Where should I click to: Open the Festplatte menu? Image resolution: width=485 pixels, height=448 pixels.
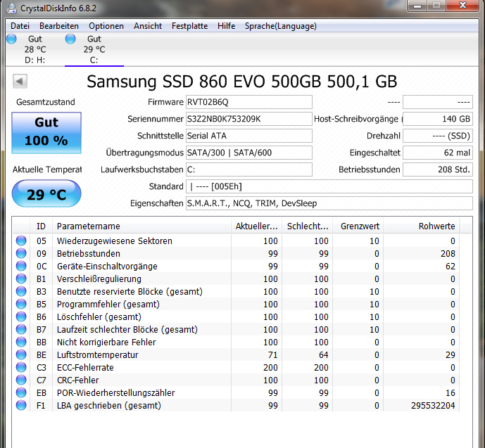pos(189,26)
